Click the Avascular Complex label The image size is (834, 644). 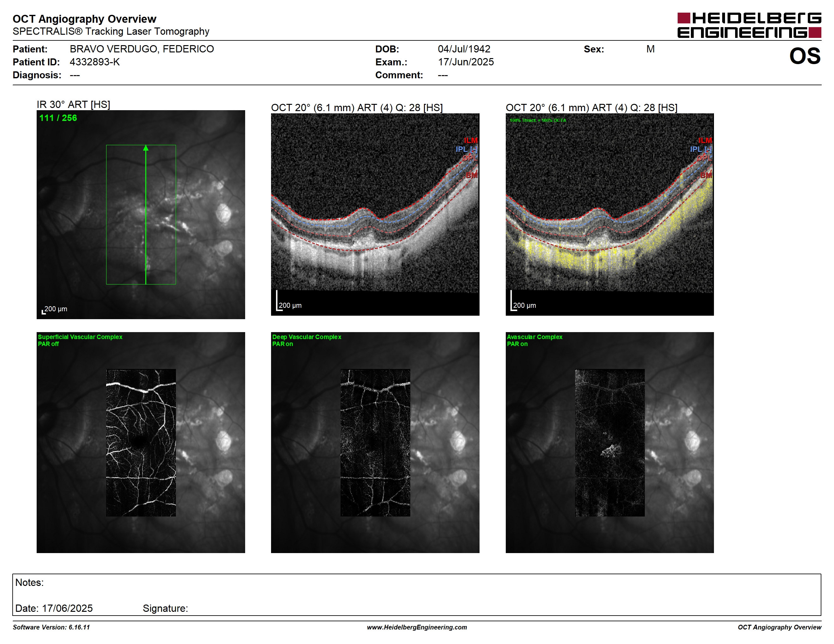click(534, 337)
